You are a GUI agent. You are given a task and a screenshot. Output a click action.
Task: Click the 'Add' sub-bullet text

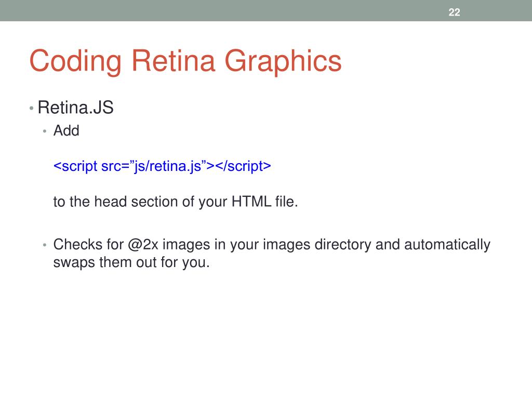pos(66,130)
